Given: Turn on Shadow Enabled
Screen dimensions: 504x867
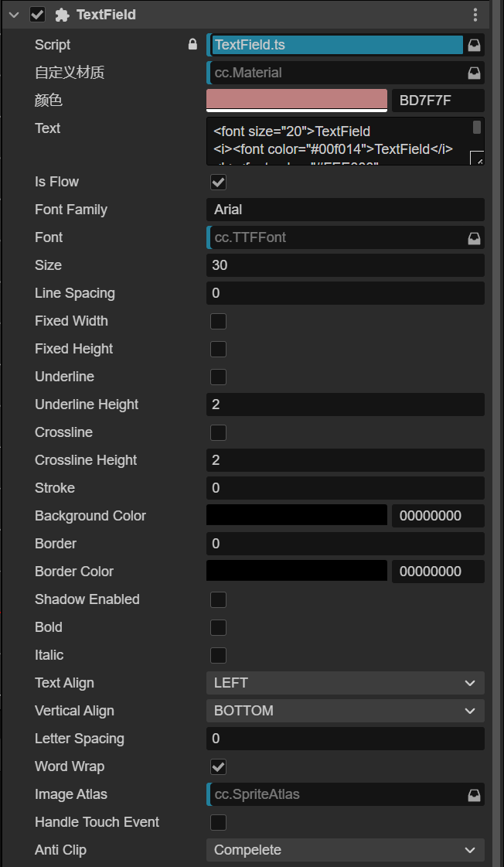Looking at the screenshot, I should 219,599.
